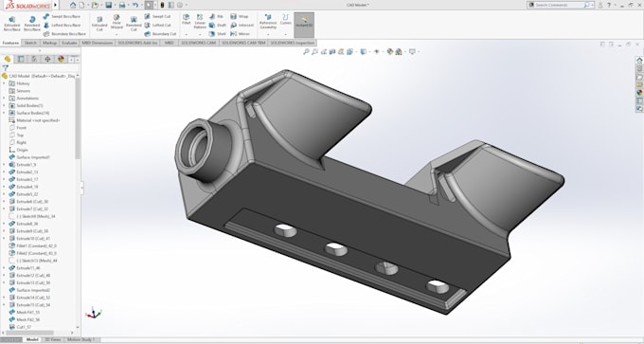Click the Extruded Cut tool
This screenshot has height=344, width=644.
click(x=99, y=24)
